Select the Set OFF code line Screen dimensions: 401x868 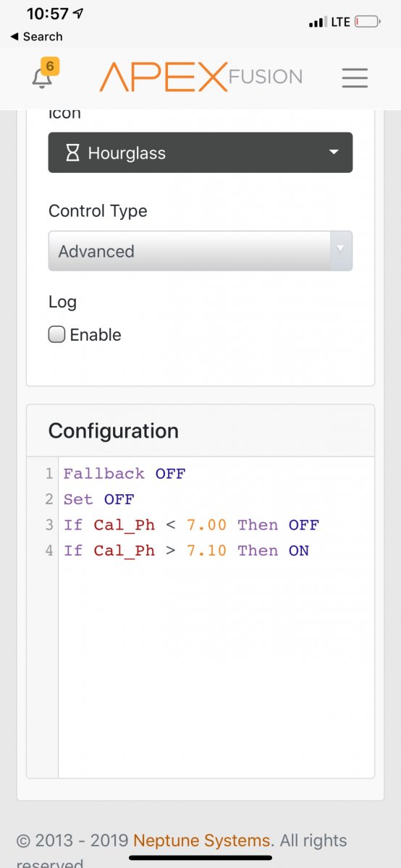coord(99,499)
